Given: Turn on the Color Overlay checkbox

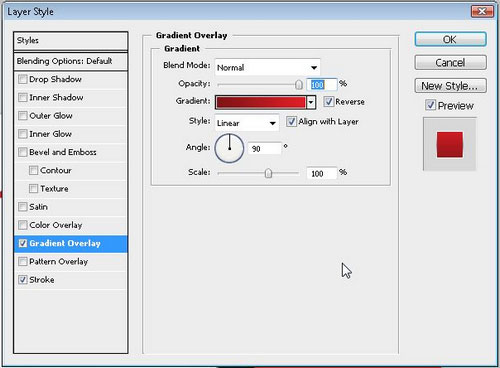Looking at the screenshot, I should (23, 225).
